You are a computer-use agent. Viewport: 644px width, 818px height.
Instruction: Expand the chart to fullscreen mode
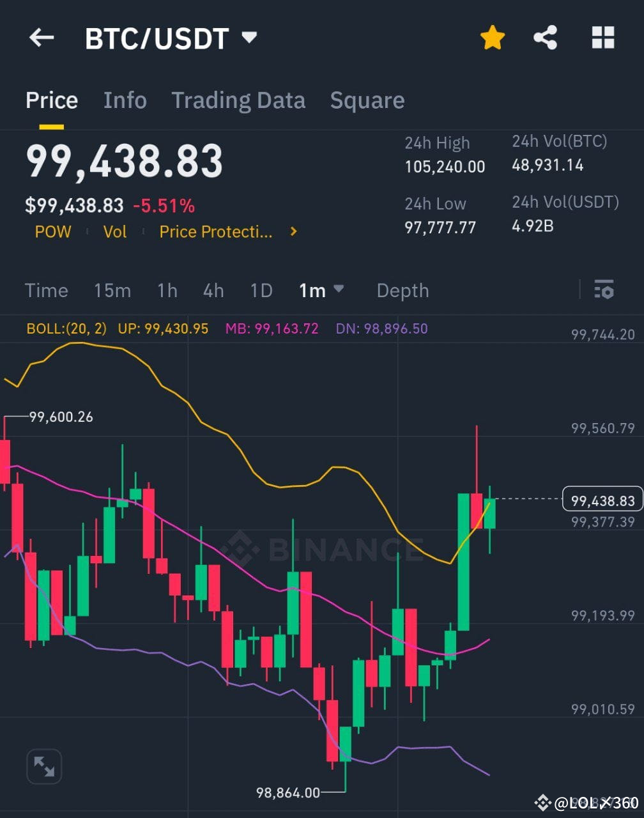pyautogui.click(x=43, y=766)
